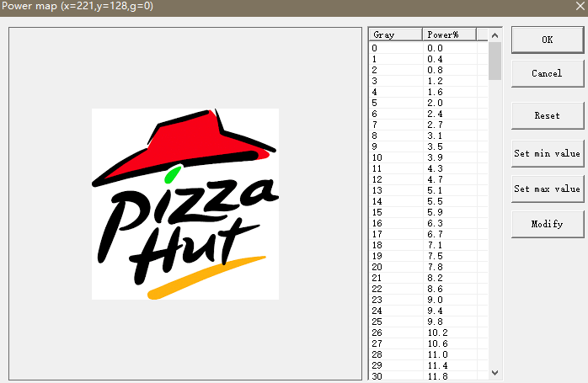Select gray value 10 row

coord(429,157)
